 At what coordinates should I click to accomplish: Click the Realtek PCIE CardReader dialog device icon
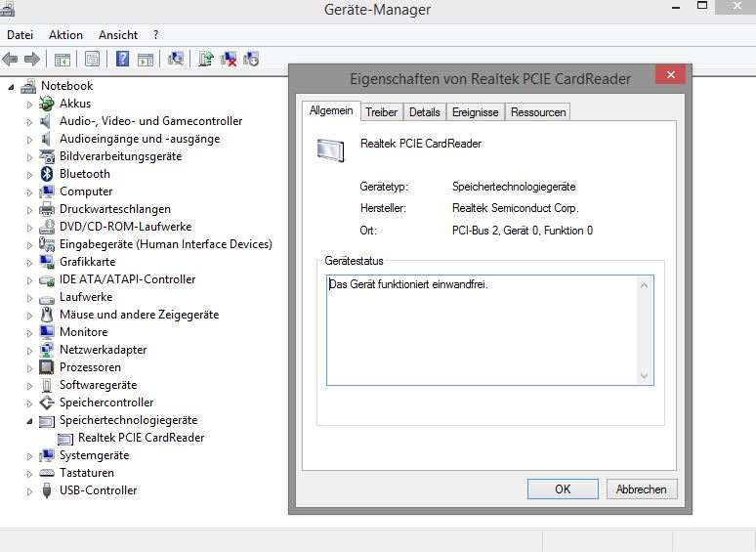click(331, 149)
